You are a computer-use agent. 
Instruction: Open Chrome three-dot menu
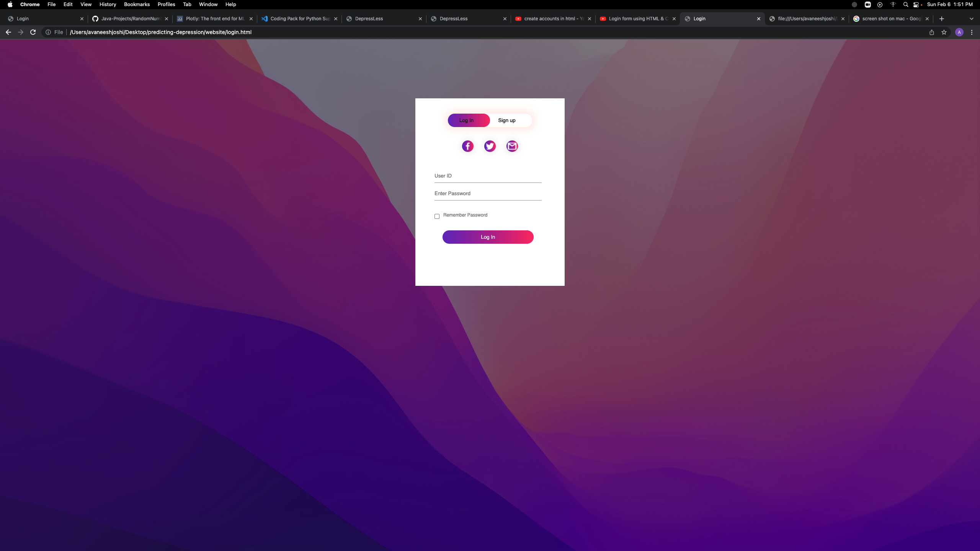pos(972,32)
